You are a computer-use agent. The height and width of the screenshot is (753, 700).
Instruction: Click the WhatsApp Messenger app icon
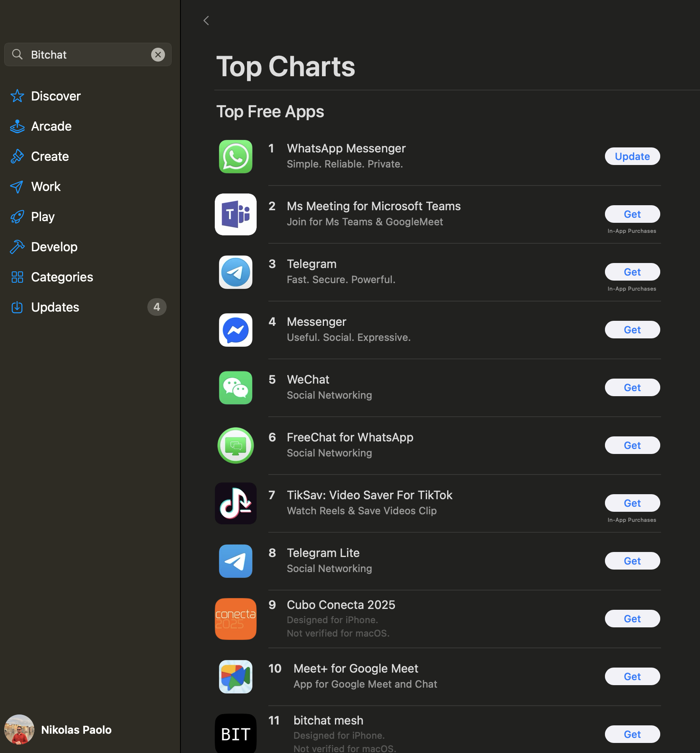tap(235, 157)
